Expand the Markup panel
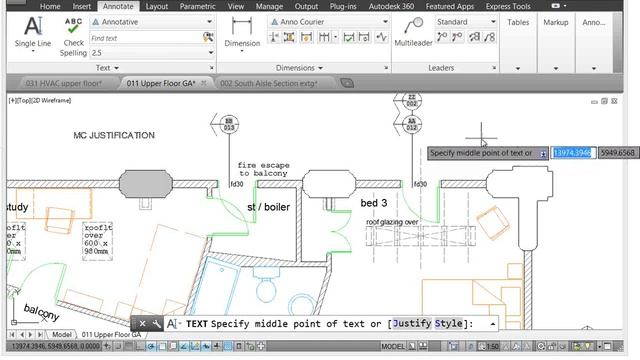The height and width of the screenshot is (360, 640). (556, 68)
